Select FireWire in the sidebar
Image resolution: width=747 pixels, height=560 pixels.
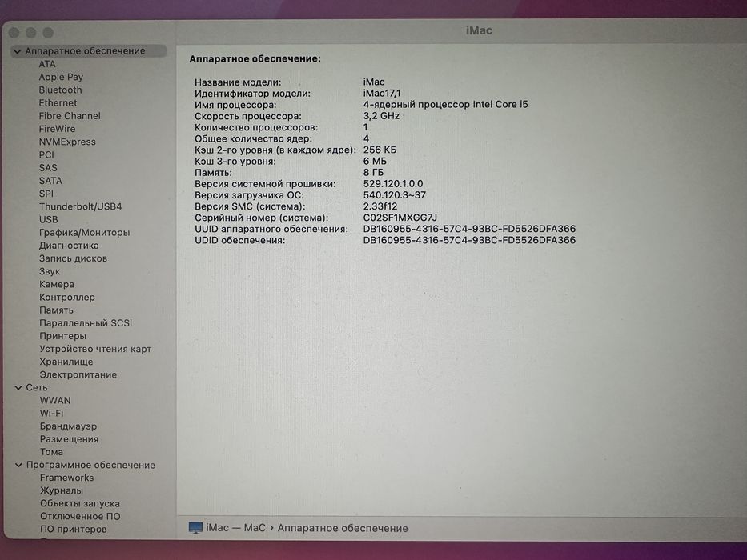(57, 129)
